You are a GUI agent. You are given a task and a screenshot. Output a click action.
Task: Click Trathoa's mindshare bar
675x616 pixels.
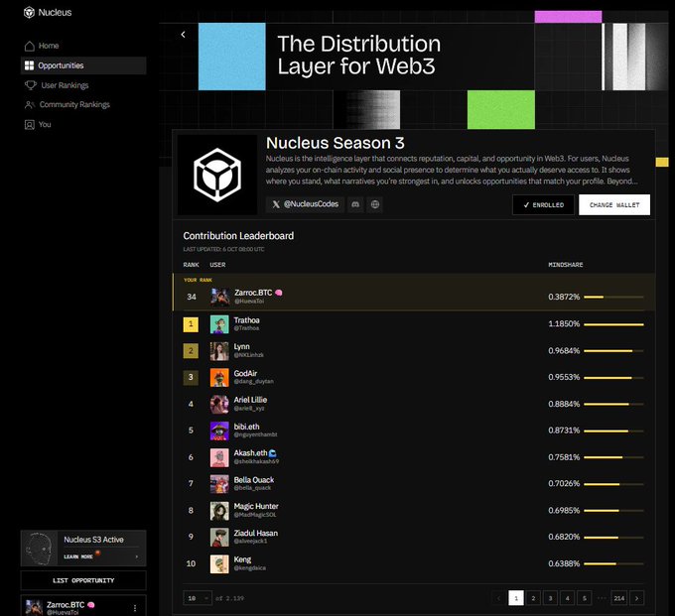[x=613, y=324]
